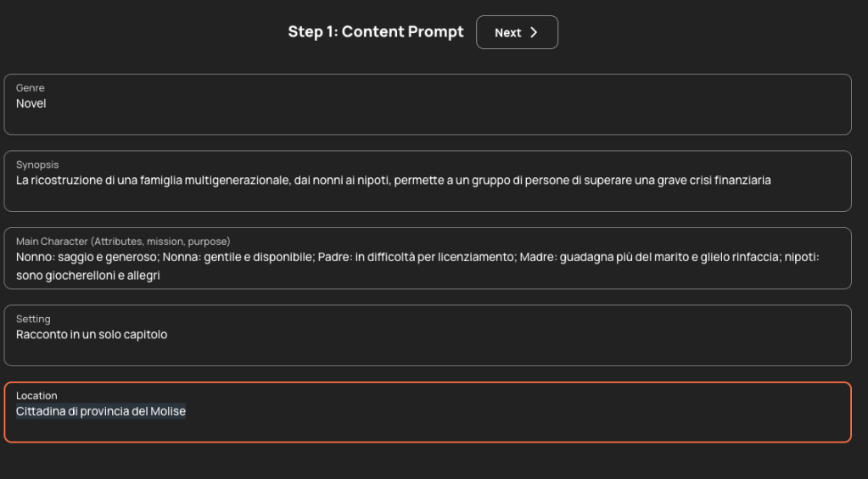Click the "Location" field label
The width and height of the screenshot is (868, 479).
pos(36,396)
